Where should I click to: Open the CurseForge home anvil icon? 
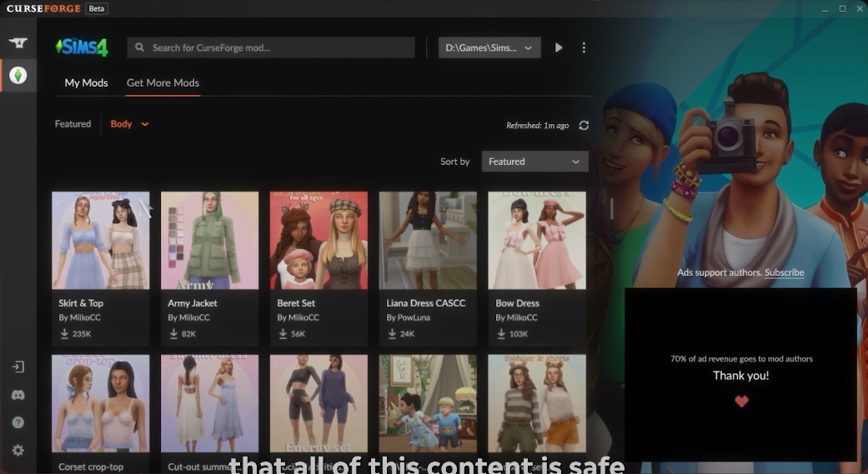tap(18, 42)
